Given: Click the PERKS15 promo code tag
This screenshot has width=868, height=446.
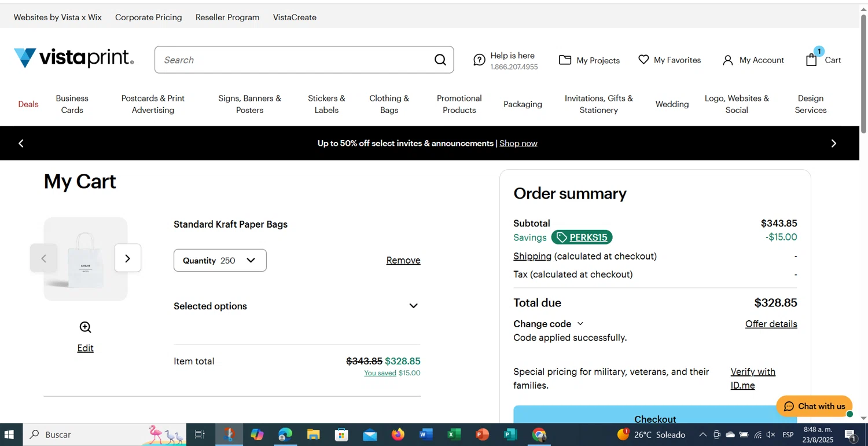Looking at the screenshot, I should click(x=582, y=237).
